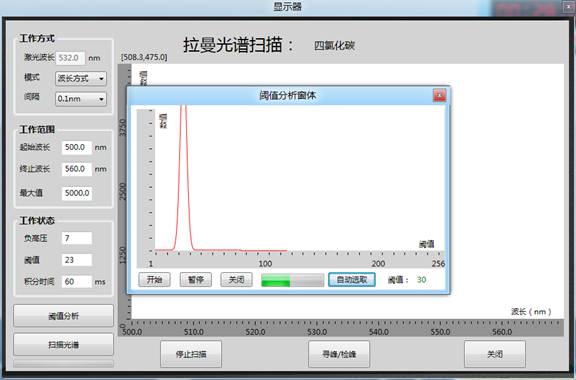This screenshot has height=380, width=576.
Task: Click the 停止扫描 button
Action: (191, 354)
